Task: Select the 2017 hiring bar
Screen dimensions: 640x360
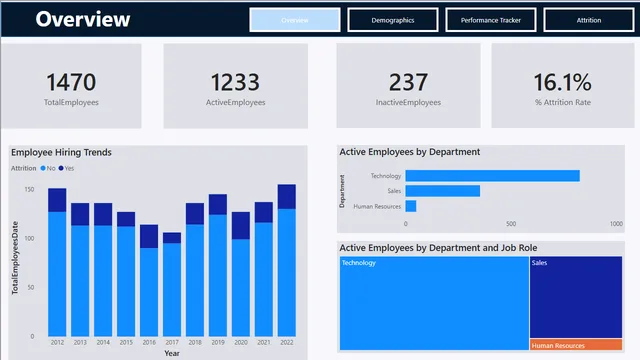Action: pyautogui.click(x=172, y=284)
